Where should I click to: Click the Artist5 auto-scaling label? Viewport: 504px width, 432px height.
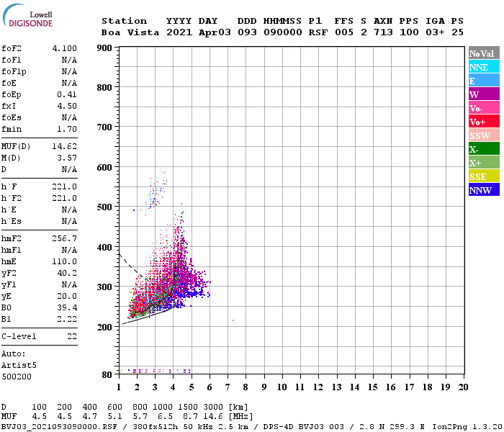click(19, 366)
